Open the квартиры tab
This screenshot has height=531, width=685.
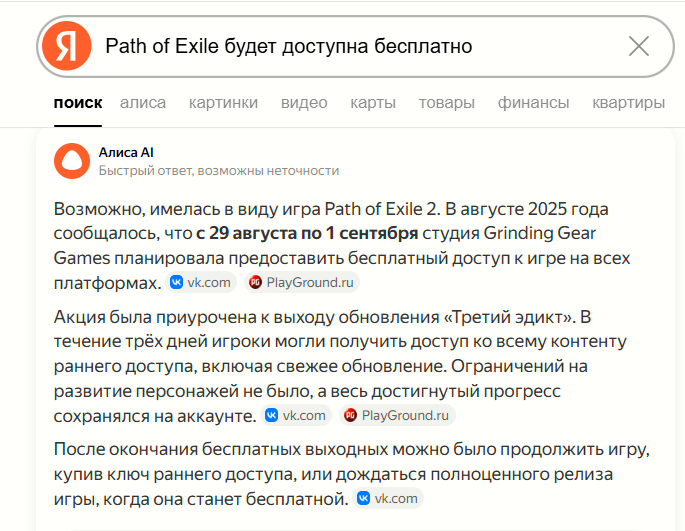pyautogui.click(x=628, y=103)
